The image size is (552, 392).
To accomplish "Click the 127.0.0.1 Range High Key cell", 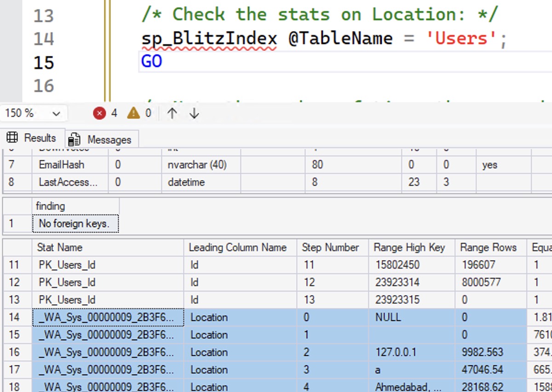I will pos(396,352).
